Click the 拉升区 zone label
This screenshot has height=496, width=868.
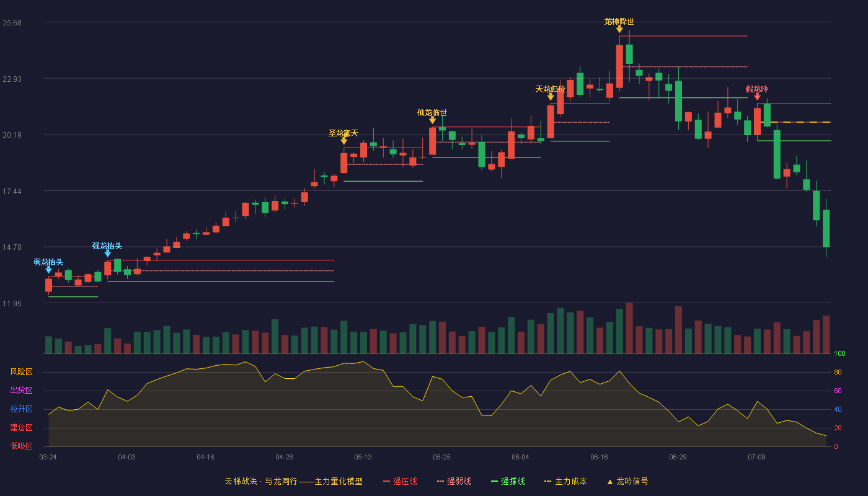pyautogui.click(x=21, y=409)
